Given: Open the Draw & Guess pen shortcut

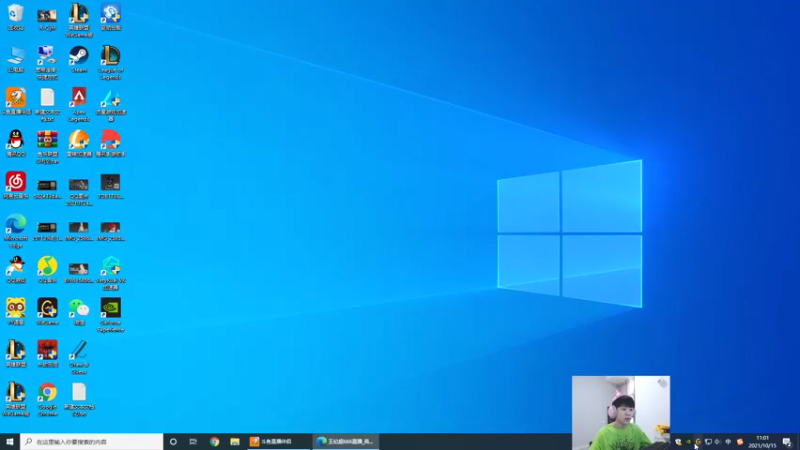Looking at the screenshot, I should point(79,357).
